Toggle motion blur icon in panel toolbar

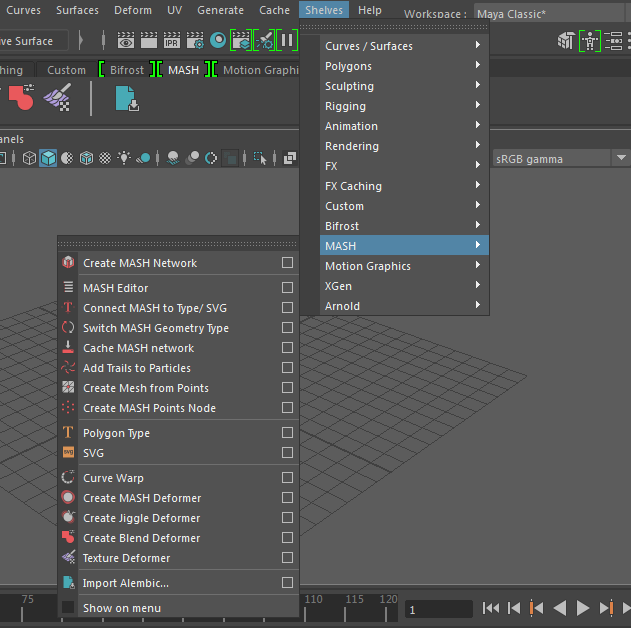pos(192,158)
